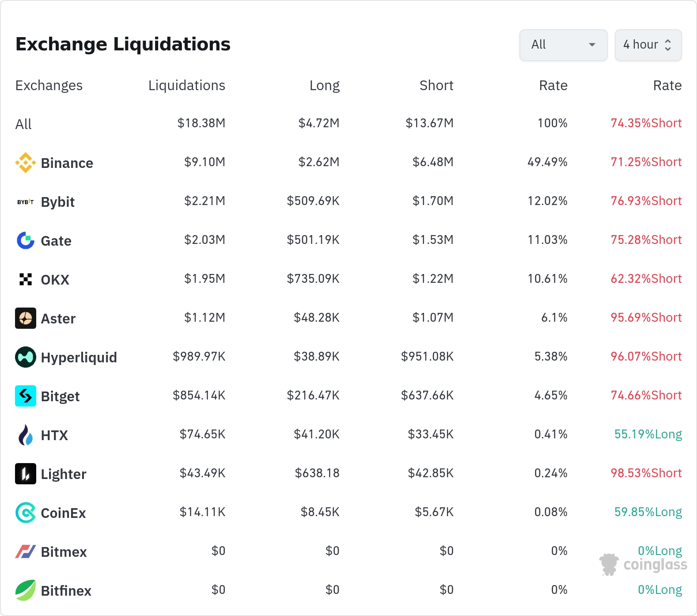The width and height of the screenshot is (697, 616).
Task: Open the 4 hour timeframe selector
Action: coord(648,45)
